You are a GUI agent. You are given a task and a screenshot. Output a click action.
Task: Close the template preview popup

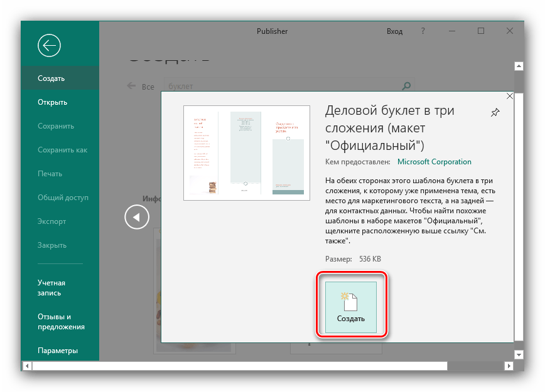[510, 96]
